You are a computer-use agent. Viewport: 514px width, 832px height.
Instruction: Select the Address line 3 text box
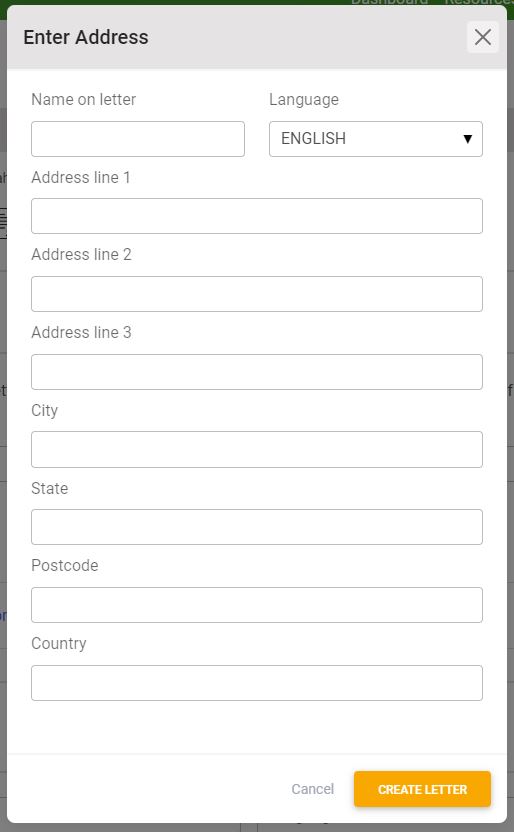tap(257, 372)
